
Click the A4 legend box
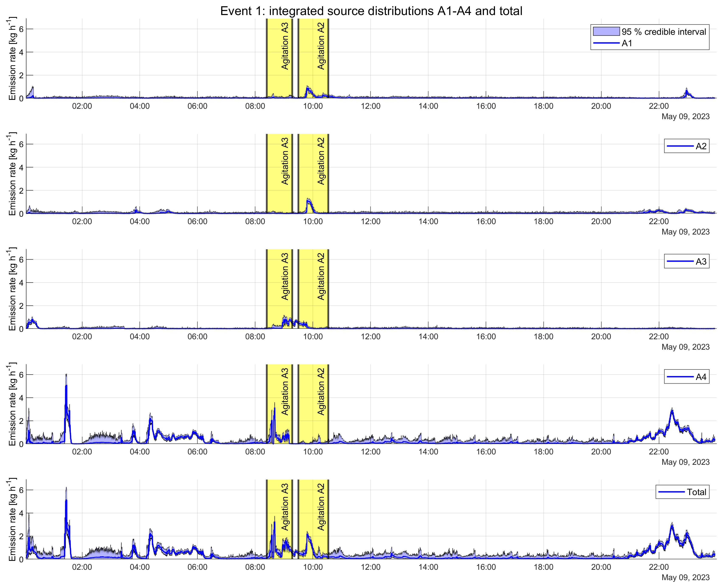pos(687,377)
